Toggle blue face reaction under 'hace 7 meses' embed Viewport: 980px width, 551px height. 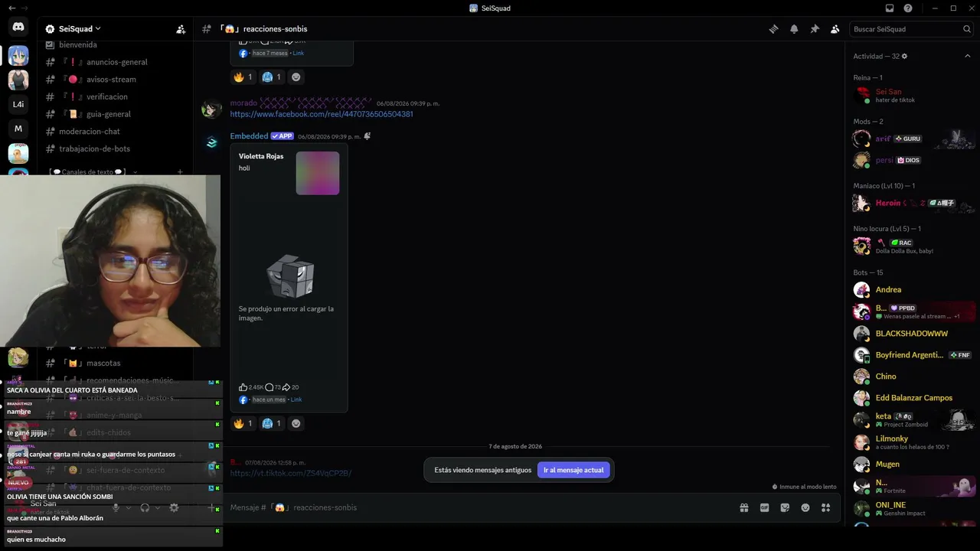point(271,77)
